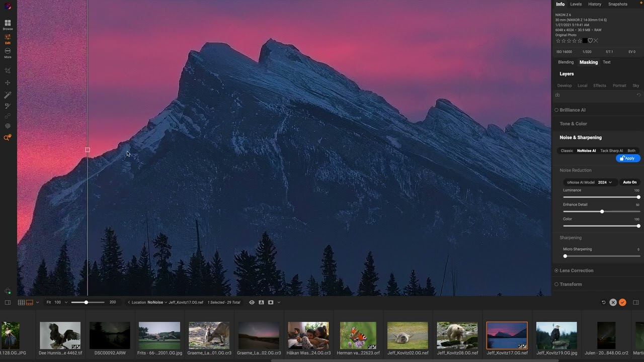Open the Snapshots tab
This screenshot has width=644, height=362.
[618, 4]
